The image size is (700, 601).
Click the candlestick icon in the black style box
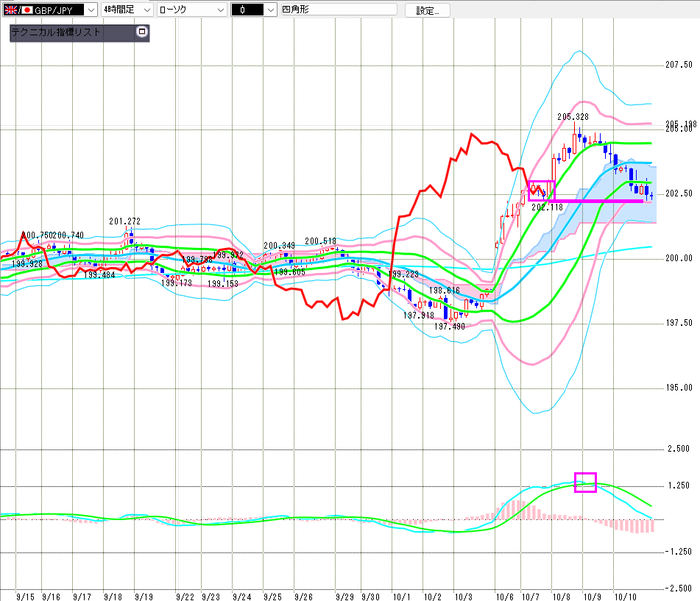(x=241, y=10)
